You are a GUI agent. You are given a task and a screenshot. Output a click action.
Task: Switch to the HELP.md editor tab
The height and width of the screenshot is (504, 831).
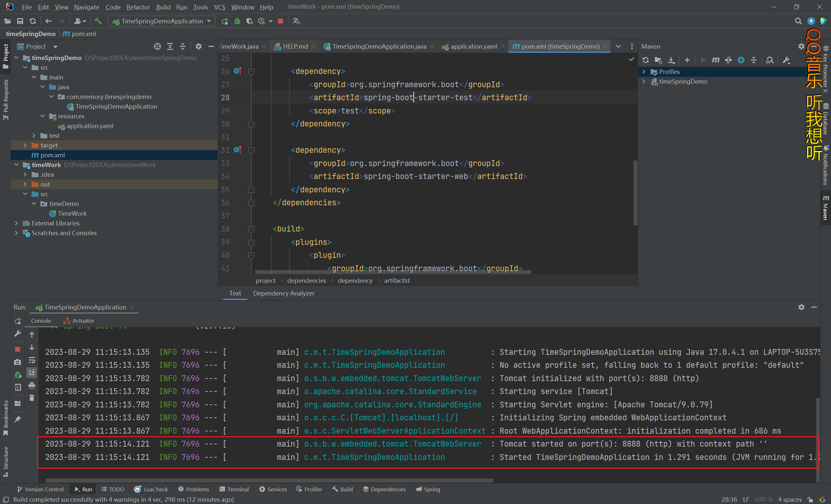pyautogui.click(x=295, y=46)
